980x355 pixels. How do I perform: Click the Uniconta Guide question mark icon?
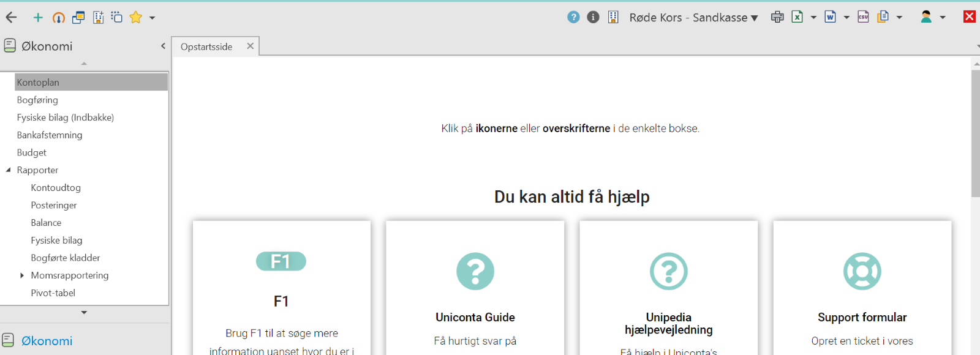point(475,271)
